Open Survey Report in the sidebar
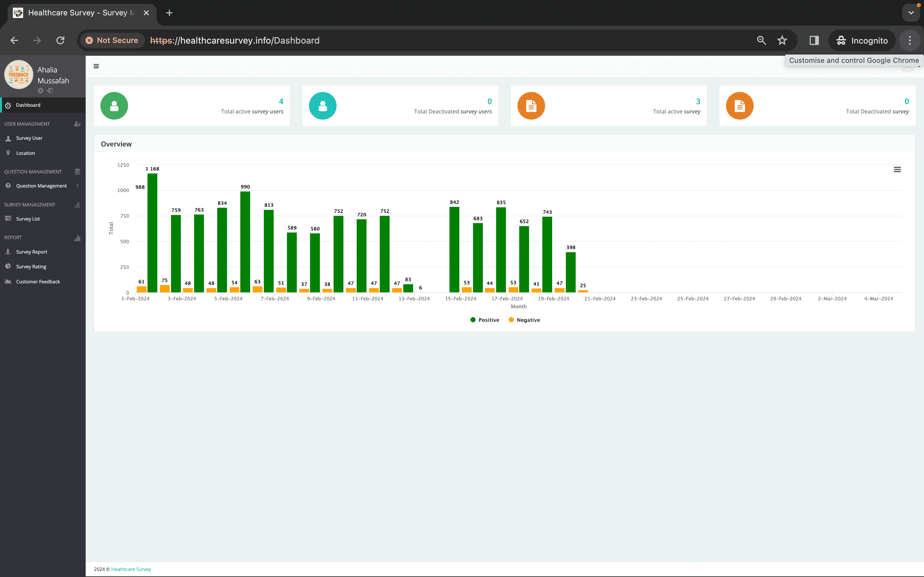This screenshot has width=924, height=577. pyautogui.click(x=31, y=252)
